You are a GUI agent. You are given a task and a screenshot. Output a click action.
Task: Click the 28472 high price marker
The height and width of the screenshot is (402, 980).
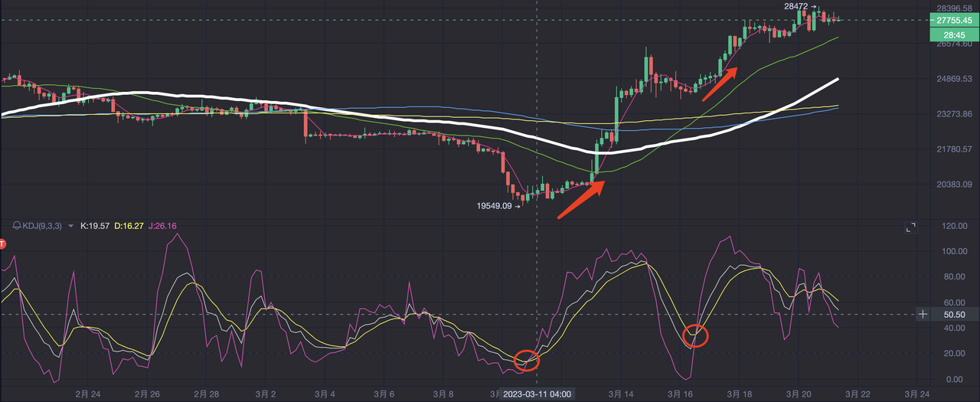click(x=795, y=6)
